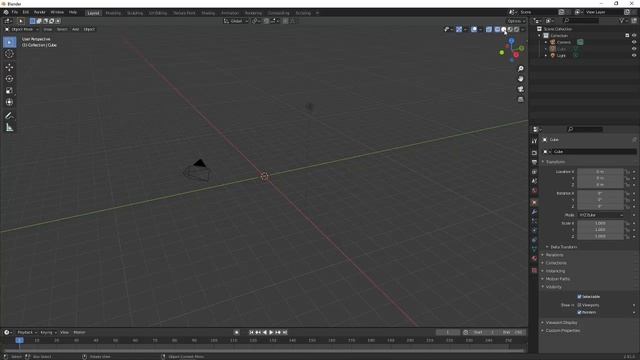Toggle X-ray display
The width and height of the screenshot is (640, 360).
489,29
